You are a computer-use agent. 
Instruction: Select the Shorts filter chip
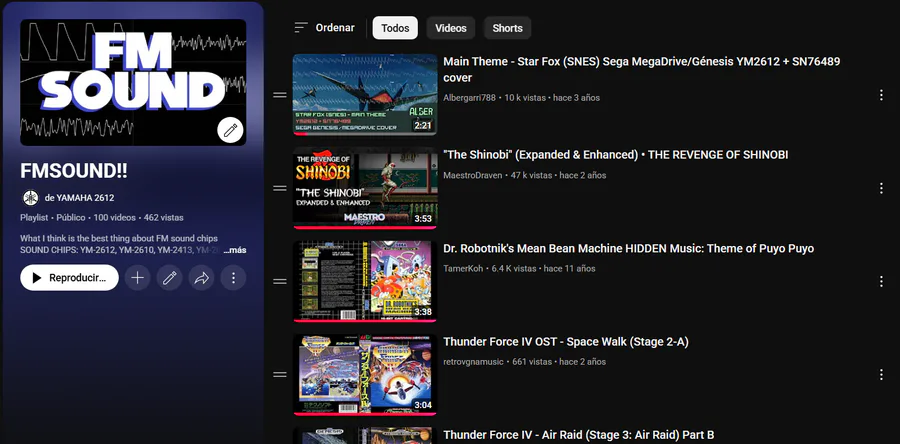(x=507, y=28)
